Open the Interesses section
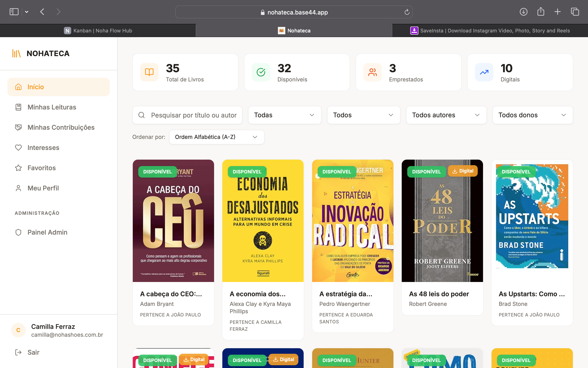 point(59,147)
